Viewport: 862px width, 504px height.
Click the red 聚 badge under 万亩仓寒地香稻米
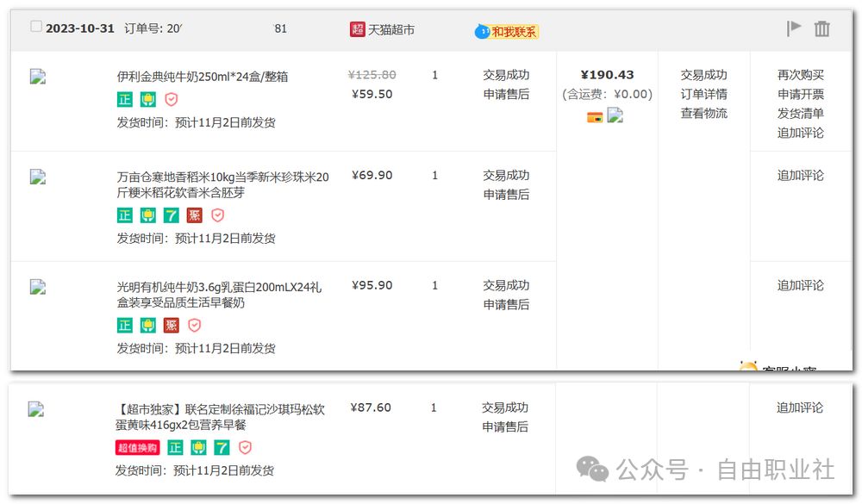tap(194, 215)
